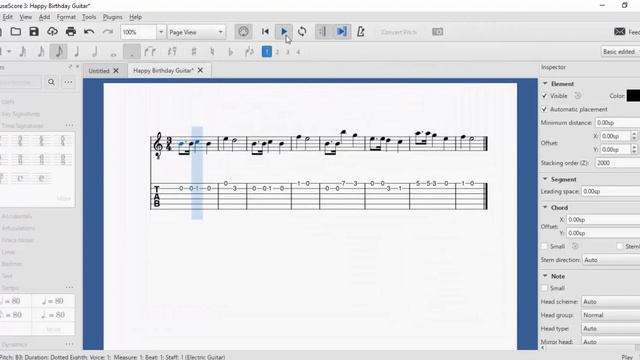
Task: Select the half note duration
Action: pos(95,51)
